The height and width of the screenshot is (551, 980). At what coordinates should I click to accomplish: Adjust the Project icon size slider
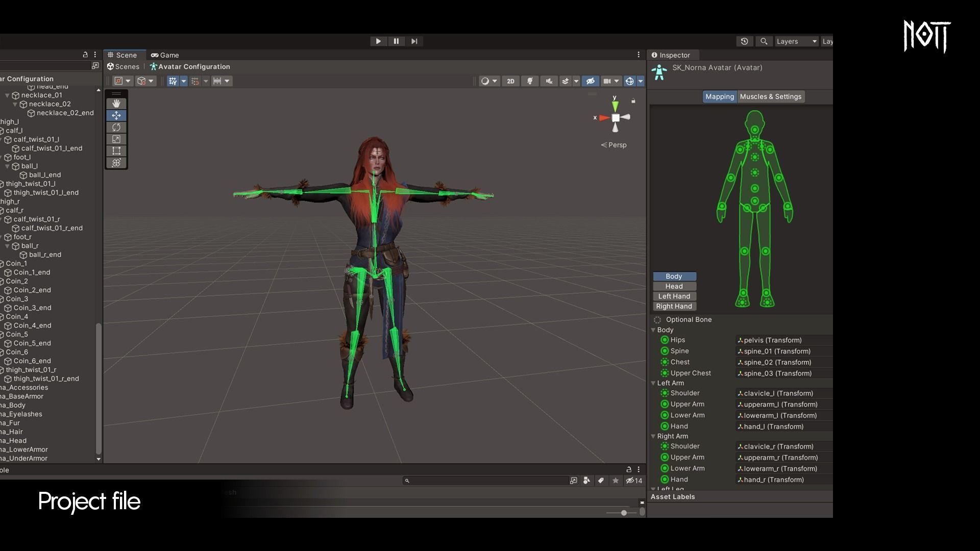click(x=624, y=513)
